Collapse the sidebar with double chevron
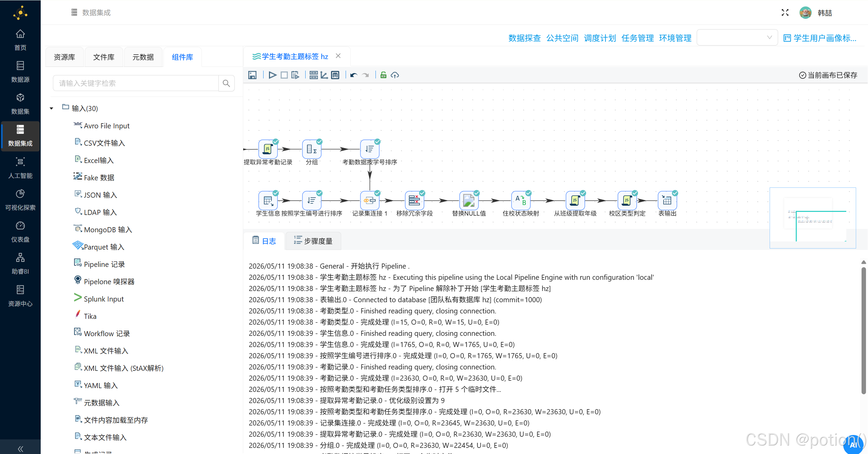This screenshot has width=868, height=454. pyautogui.click(x=20, y=449)
